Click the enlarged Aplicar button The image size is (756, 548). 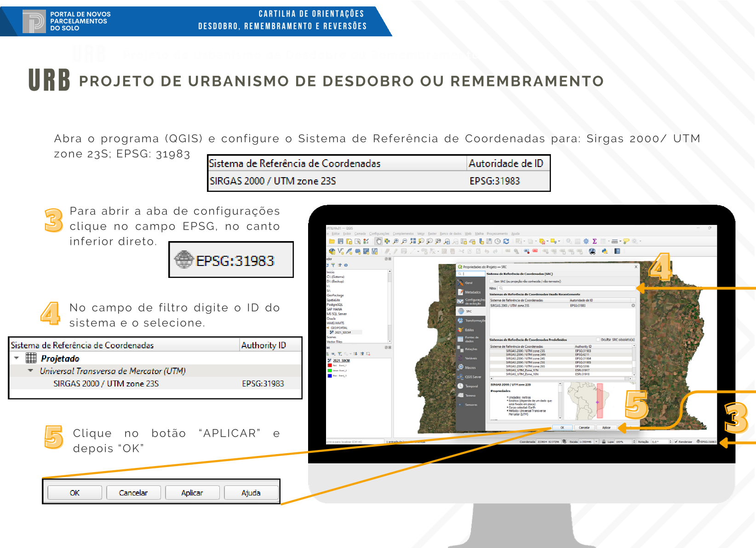tap(192, 493)
